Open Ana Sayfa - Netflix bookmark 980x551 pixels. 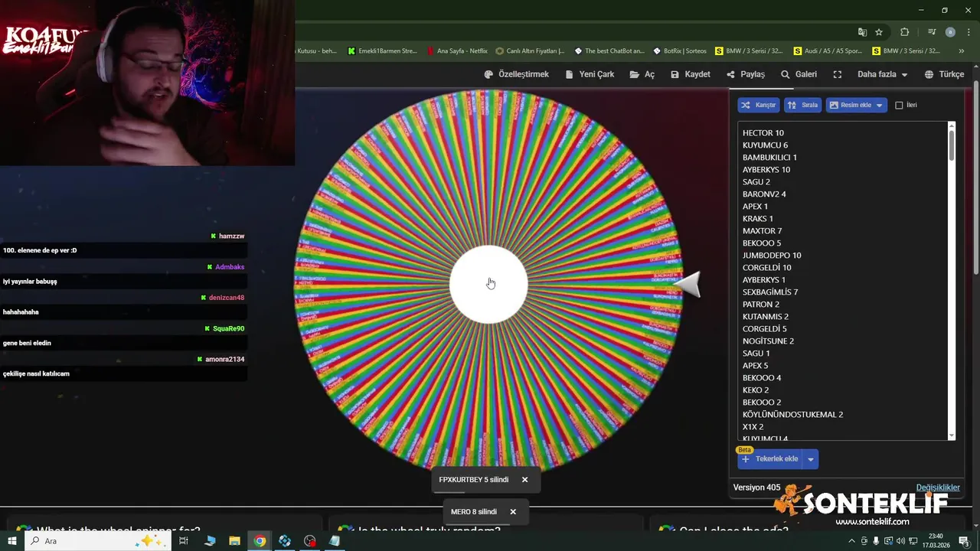(x=457, y=51)
